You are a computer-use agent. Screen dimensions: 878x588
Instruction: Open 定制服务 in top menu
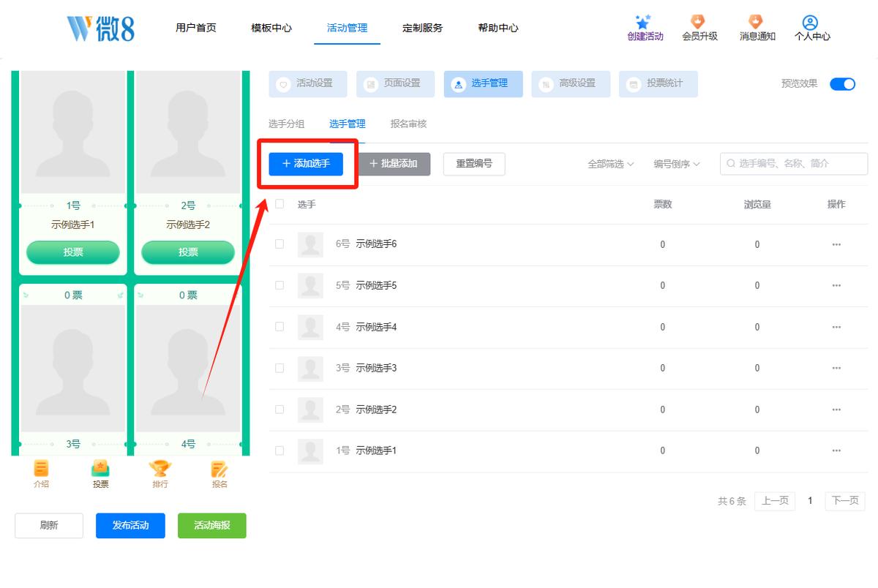422,28
